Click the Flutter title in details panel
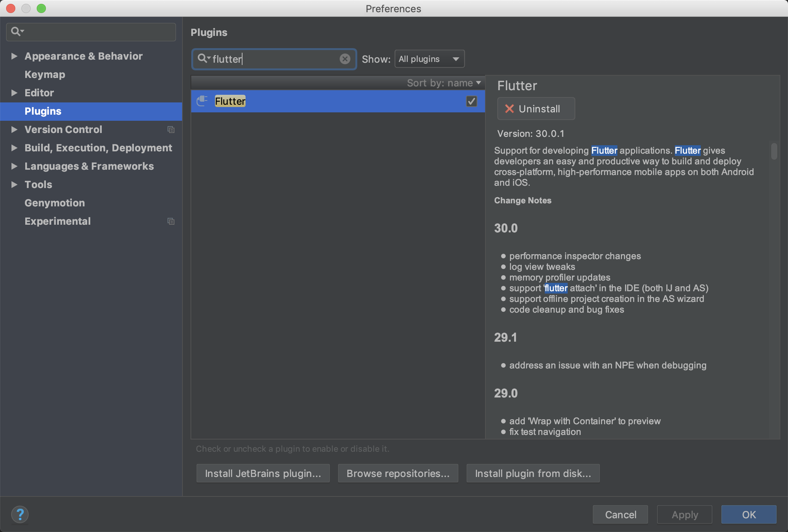 point(517,86)
